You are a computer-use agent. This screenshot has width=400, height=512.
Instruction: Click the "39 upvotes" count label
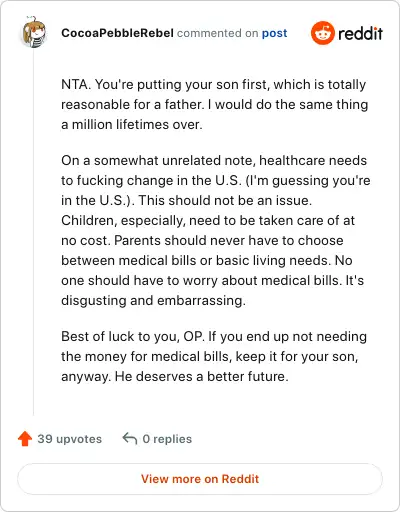[69, 439]
